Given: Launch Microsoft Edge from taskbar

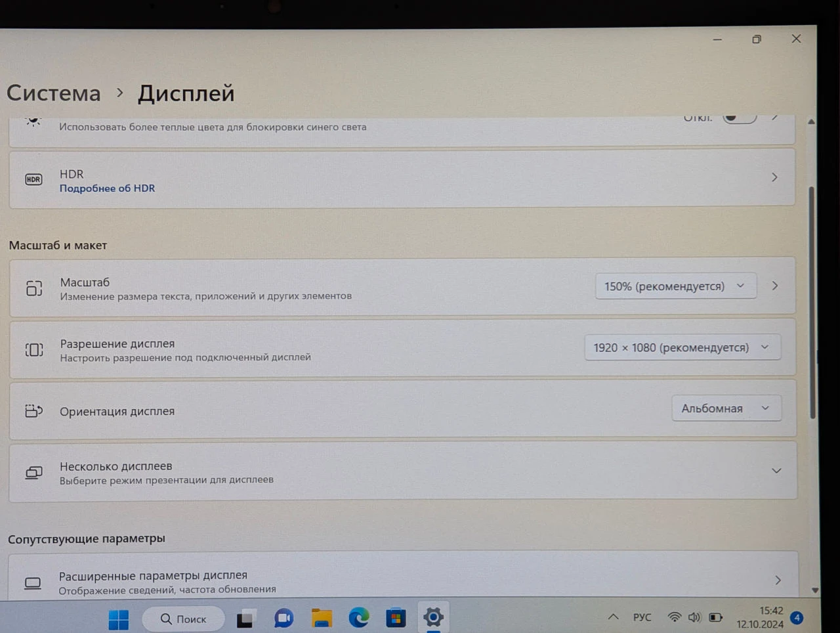Looking at the screenshot, I should 359,618.
